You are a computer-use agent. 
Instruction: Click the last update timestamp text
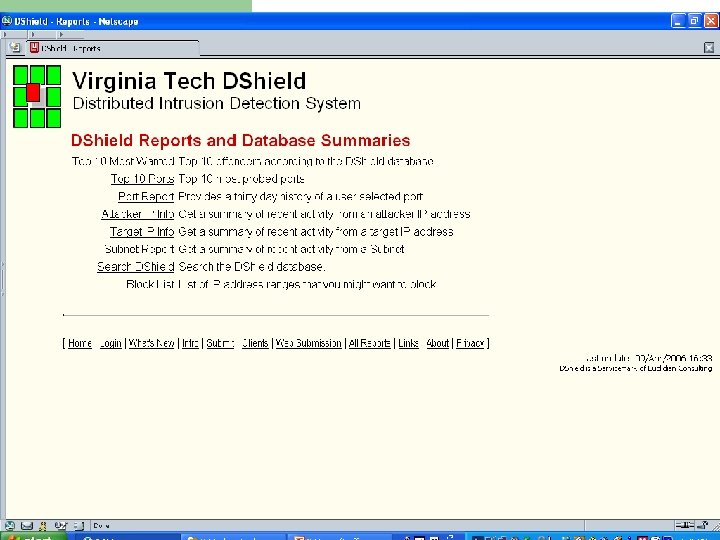coord(649,358)
